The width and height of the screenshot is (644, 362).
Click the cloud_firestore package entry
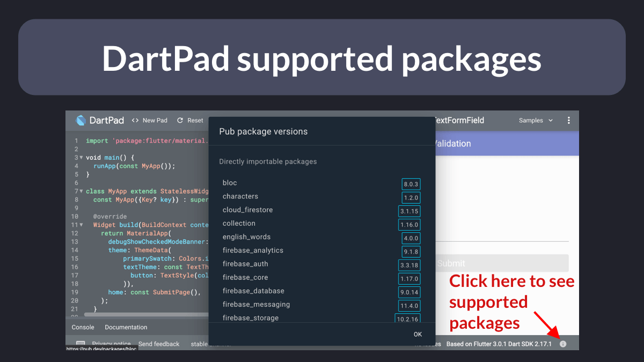coord(247,210)
